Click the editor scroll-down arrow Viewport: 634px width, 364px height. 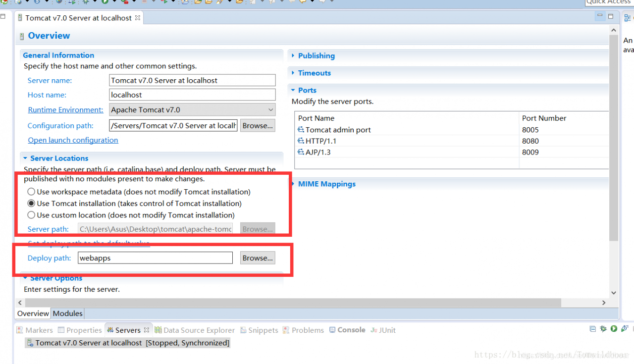[x=614, y=293]
